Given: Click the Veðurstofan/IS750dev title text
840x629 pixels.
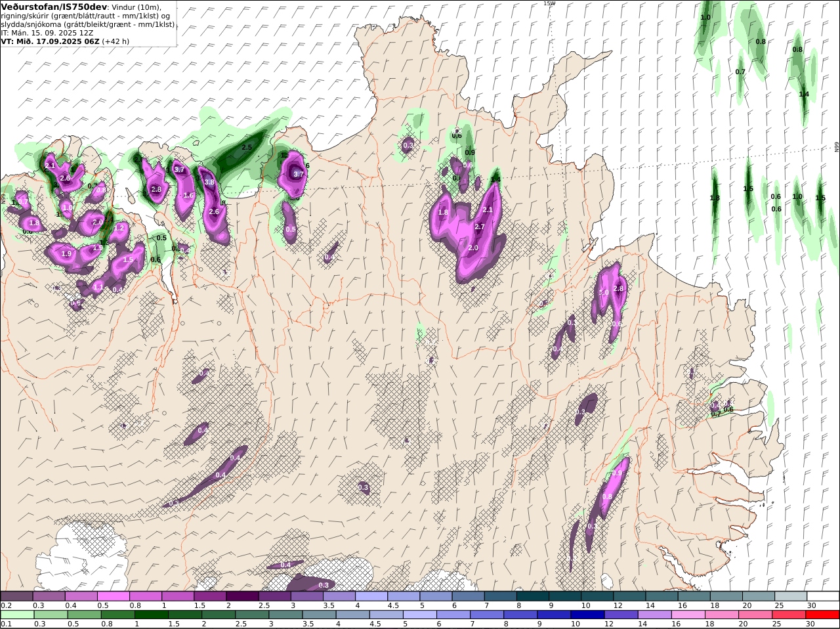Looking at the screenshot, I should 54,7.
